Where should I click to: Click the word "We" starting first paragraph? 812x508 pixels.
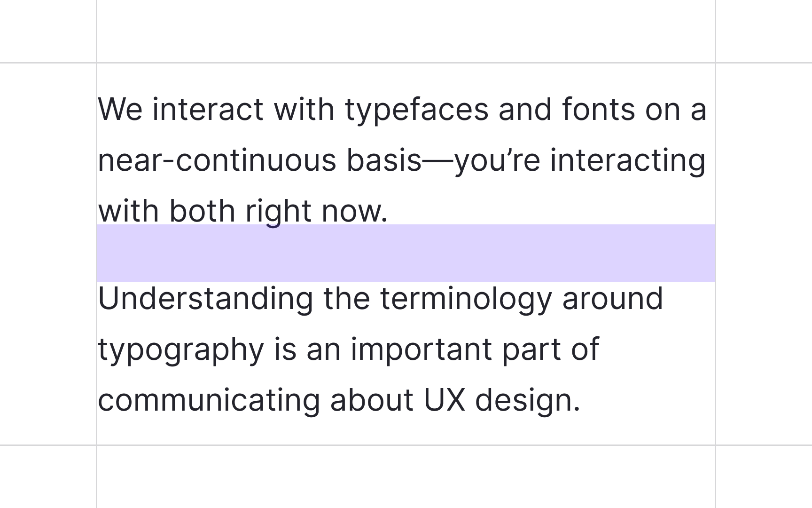point(120,109)
